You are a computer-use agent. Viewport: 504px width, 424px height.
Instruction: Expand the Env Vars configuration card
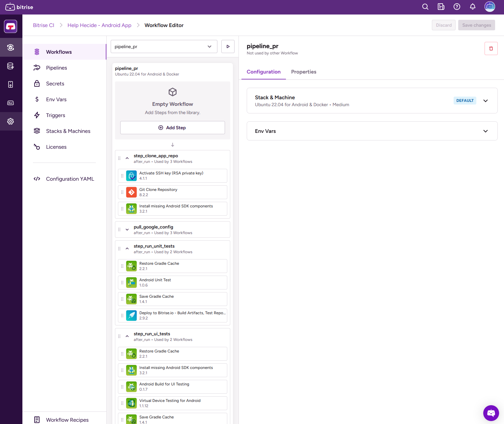click(x=485, y=131)
